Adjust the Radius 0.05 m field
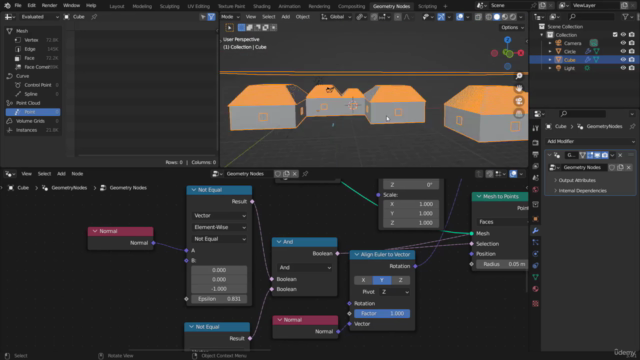This screenshot has height=360, width=640. [502, 264]
